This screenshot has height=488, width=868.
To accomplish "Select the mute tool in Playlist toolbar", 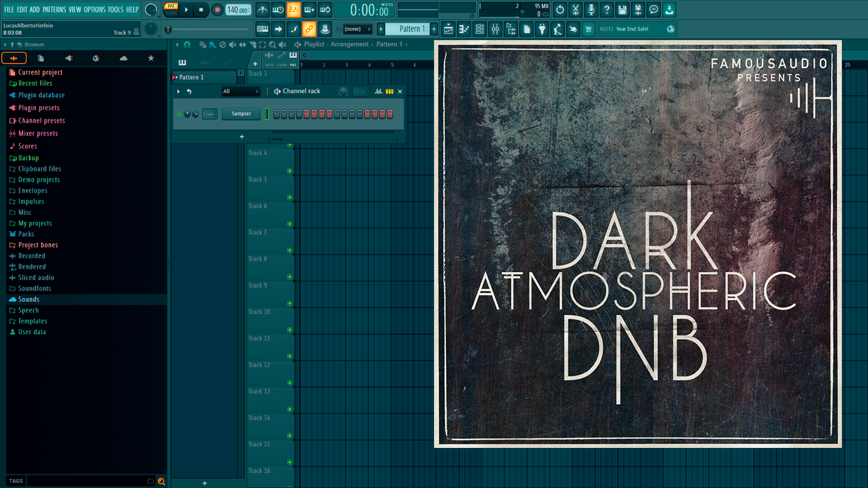I will (233, 44).
